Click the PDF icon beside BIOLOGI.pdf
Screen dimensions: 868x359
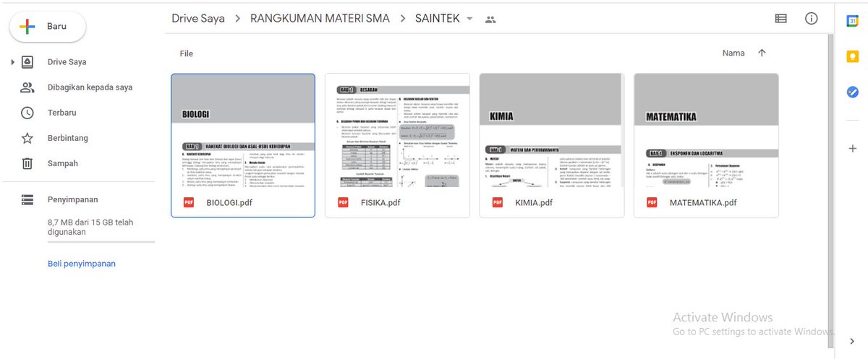[189, 202]
